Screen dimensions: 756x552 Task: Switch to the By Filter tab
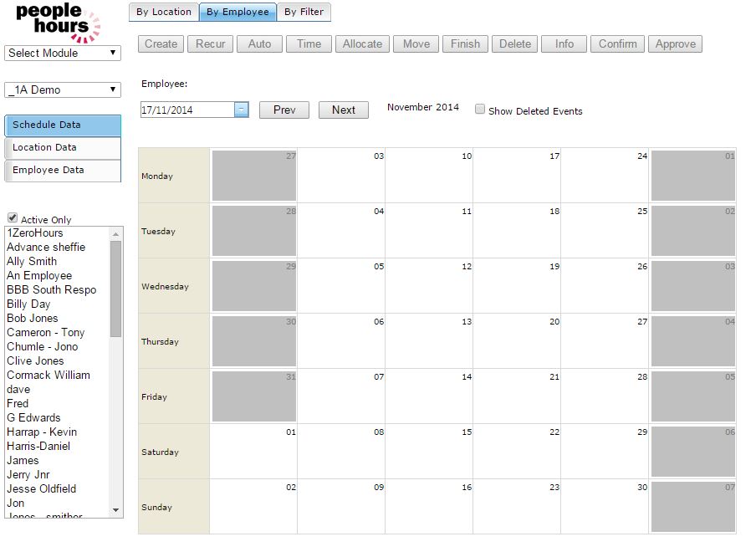click(304, 12)
